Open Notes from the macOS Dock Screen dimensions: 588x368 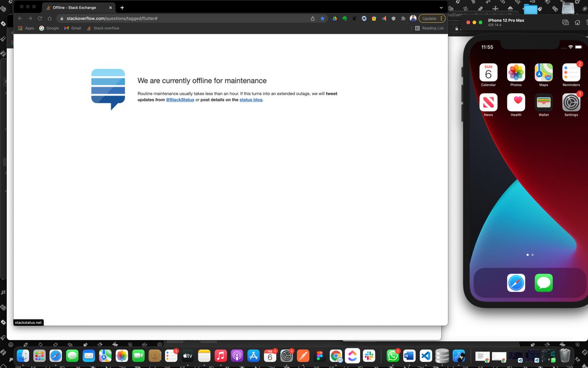(x=204, y=356)
